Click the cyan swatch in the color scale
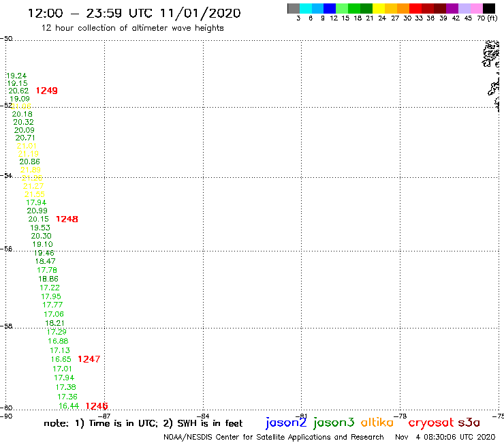504x443 pixels. tap(306, 8)
